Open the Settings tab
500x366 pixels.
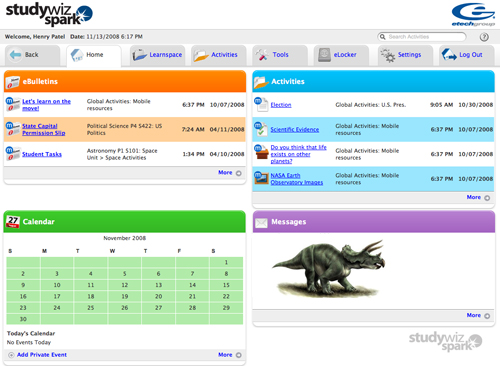click(405, 55)
